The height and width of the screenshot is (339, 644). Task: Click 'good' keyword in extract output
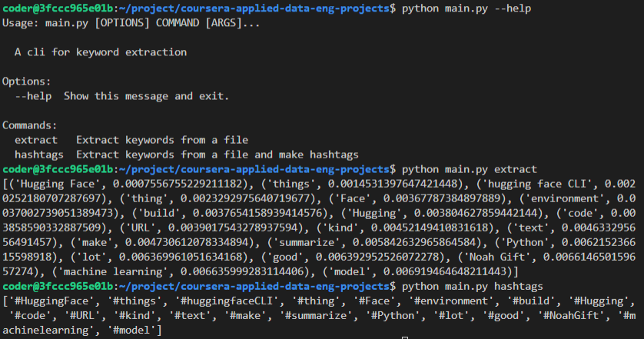pos(285,258)
